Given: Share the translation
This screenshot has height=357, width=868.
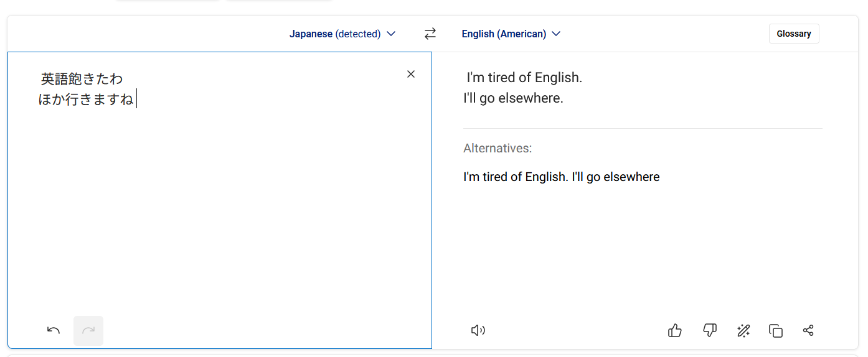Looking at the screenshot, I should click(808, 330).
